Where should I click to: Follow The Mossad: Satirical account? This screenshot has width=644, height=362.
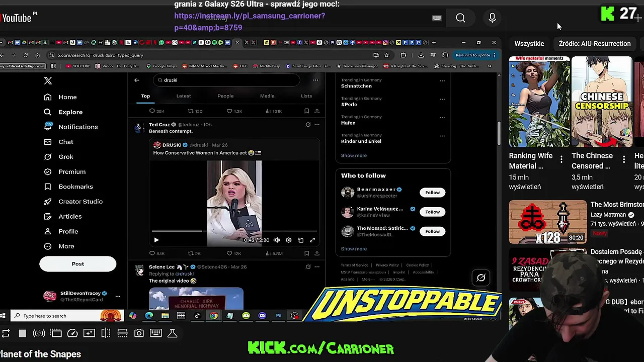click(432, 231)
